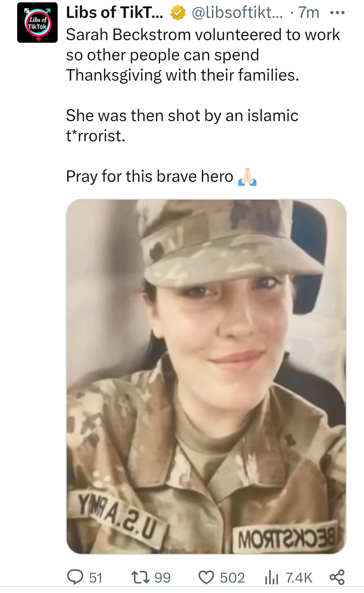Click the "Sarah Beckstrom volunteered" opening paragraph

(x=202, y=55)
